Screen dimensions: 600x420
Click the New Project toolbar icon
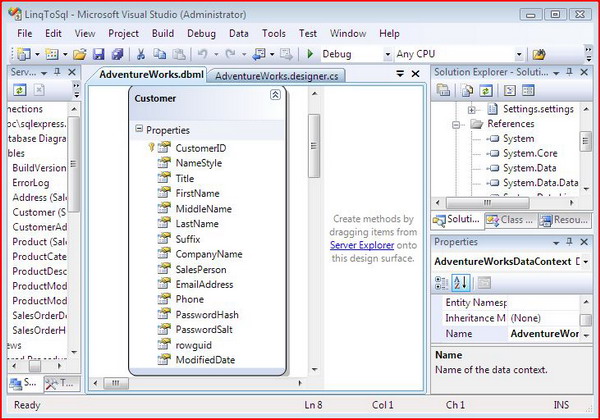(24, 54)
